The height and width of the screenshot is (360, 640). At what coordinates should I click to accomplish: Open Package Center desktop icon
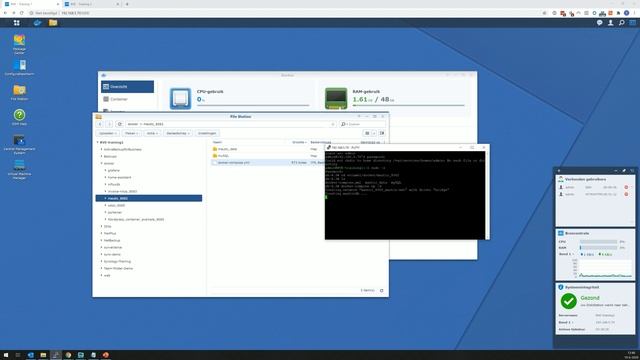pos(19,44)
